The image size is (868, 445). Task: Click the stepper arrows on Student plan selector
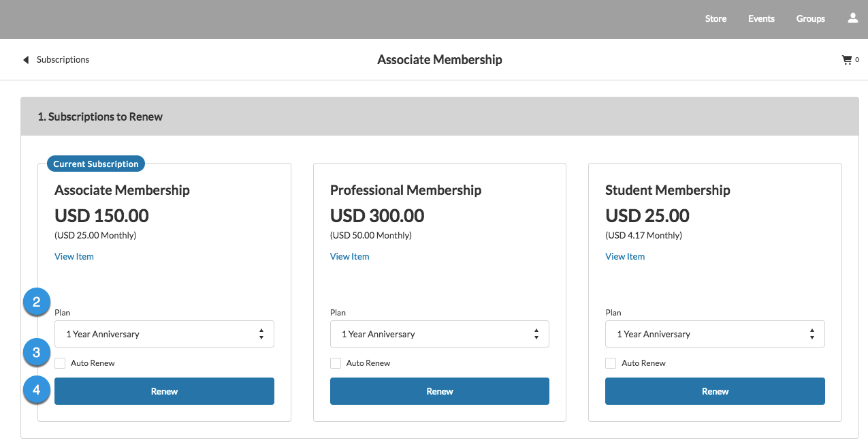coord(811,334)
